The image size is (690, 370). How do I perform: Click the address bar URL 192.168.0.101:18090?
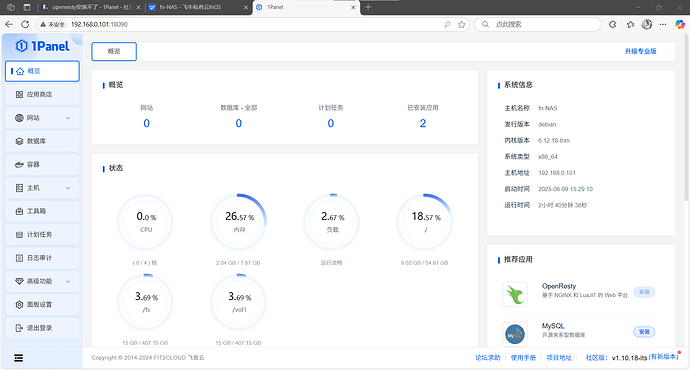click(99, 25)
